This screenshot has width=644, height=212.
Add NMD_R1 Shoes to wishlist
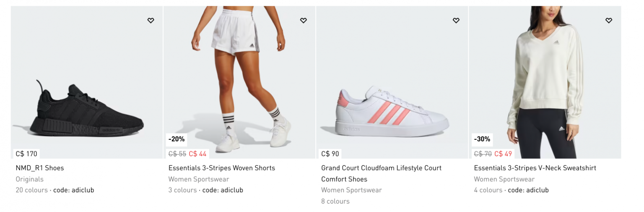(x=151, y=20)
